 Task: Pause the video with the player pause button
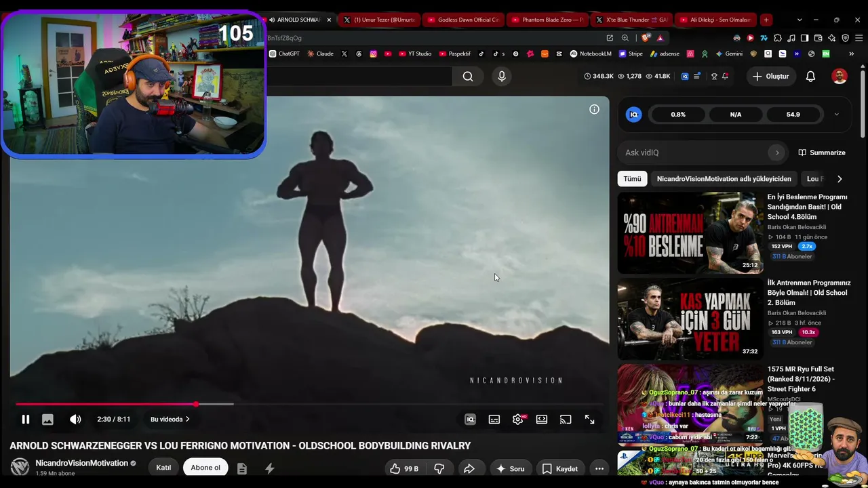tap(25, 420)
